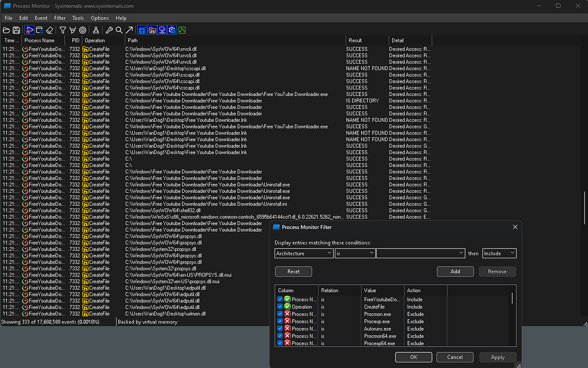The height and width of the screenshot is (368, 588).
Task: Toggle Show Process and Thread Activity icon
Action: (x=172, y=30)
